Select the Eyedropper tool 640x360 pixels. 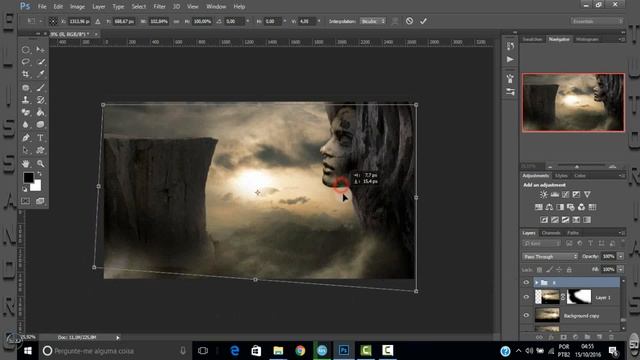click(40, 74)
